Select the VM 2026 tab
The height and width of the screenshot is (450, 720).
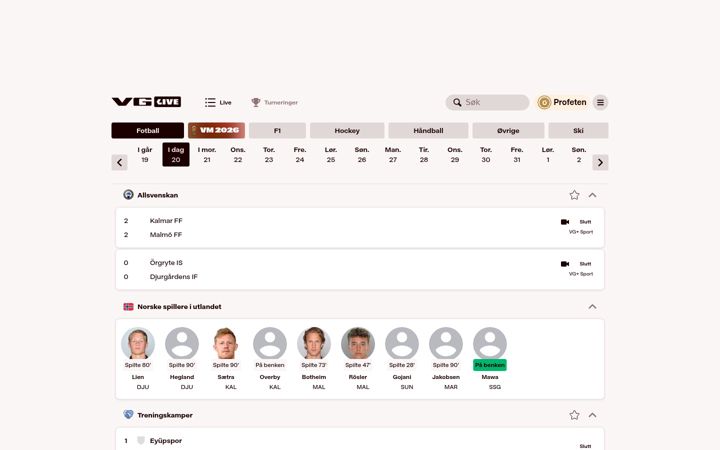[x=216, y=130]
